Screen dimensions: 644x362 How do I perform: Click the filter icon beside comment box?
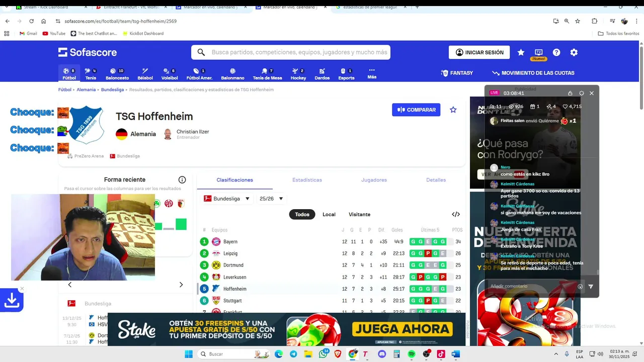[591, 287]
